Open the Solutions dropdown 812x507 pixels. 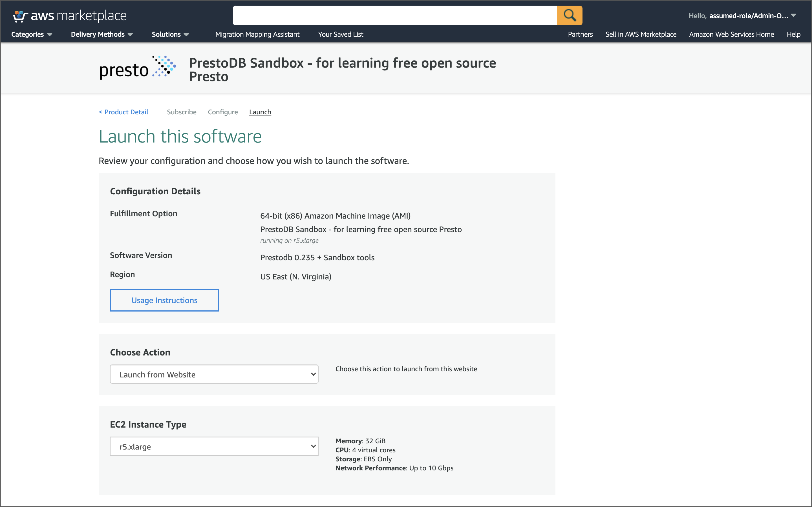pos(170,34)
